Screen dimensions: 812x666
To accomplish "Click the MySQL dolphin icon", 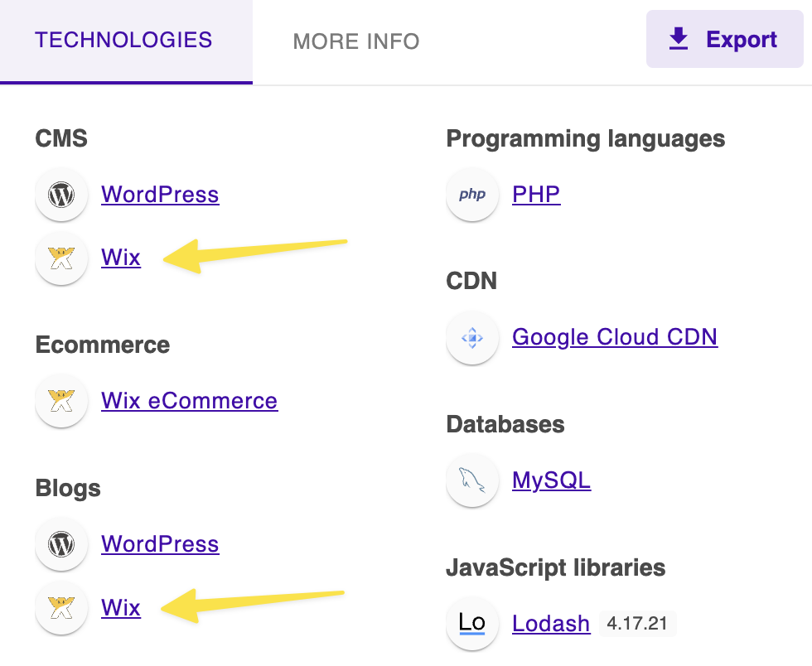I will click(x=472, y=480).
